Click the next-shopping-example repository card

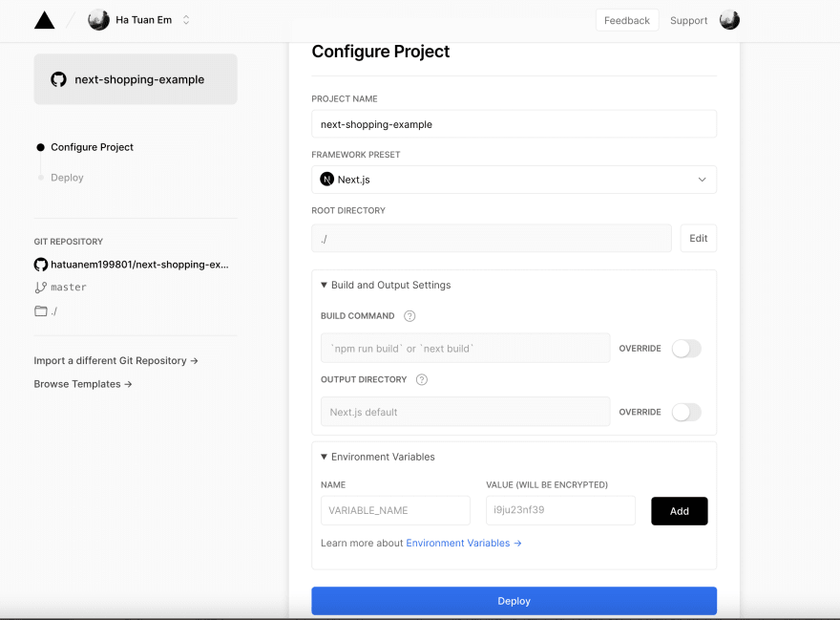point(136,79)
